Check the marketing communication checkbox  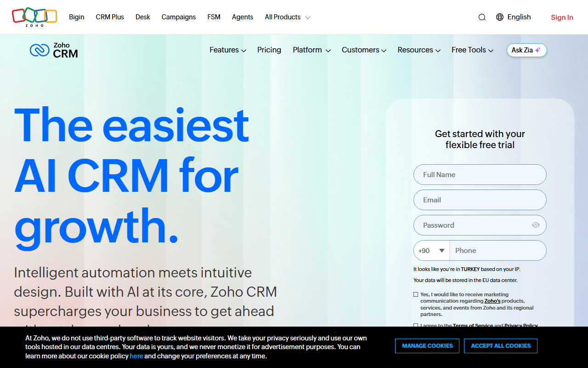point(416,294)
